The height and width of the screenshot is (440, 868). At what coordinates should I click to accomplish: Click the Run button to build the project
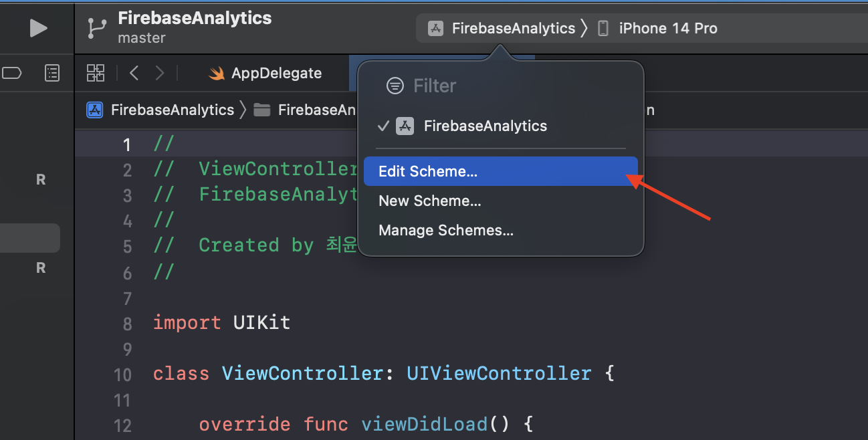pos(38,28)
